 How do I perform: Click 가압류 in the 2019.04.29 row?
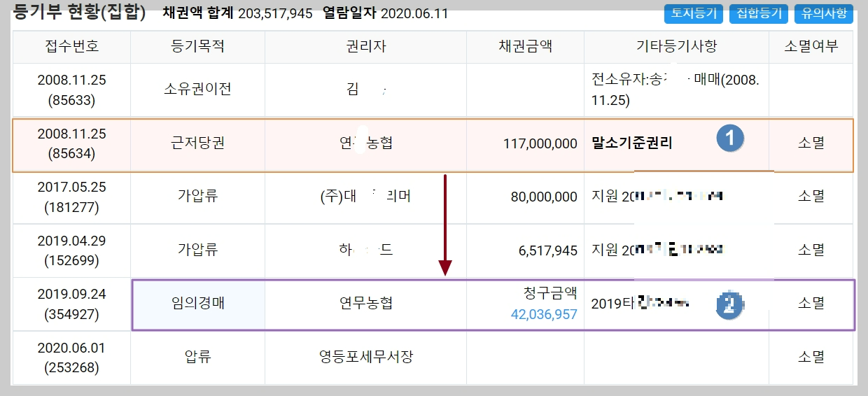click(197, 250)
